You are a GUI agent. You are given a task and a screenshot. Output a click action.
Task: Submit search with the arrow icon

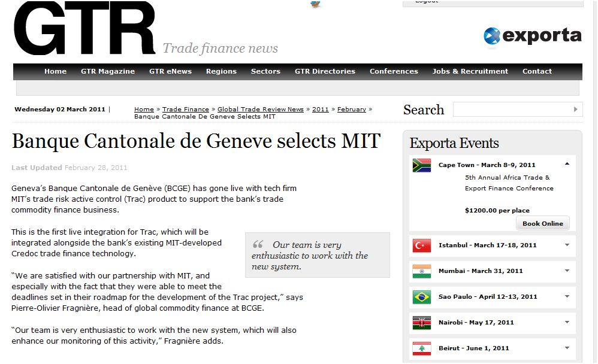575,110
